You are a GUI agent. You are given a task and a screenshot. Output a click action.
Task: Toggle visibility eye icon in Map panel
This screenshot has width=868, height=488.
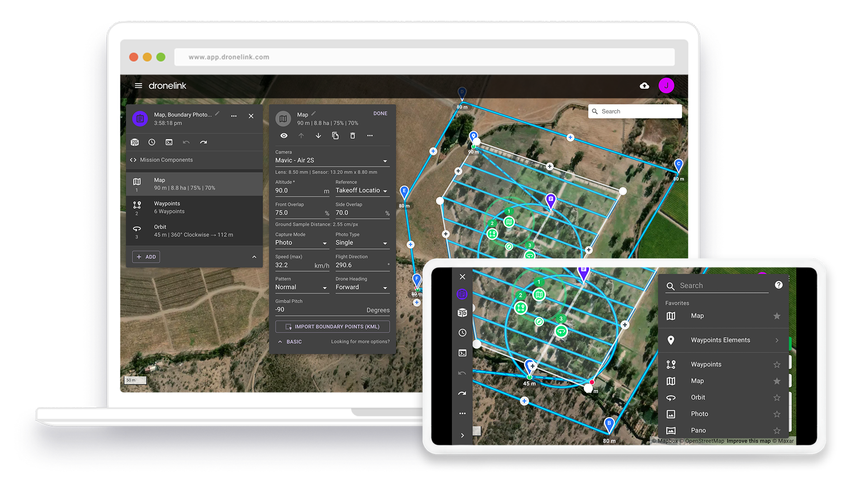(x=284, y=136)
